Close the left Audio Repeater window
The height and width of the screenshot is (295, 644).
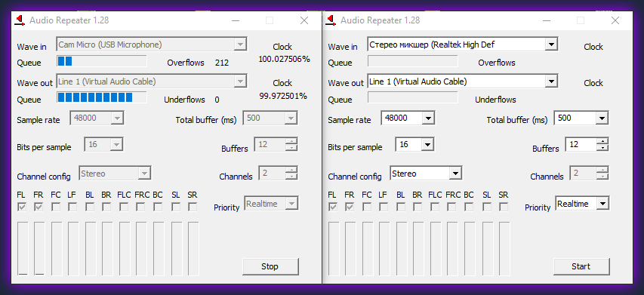click(x=304, y=20)
